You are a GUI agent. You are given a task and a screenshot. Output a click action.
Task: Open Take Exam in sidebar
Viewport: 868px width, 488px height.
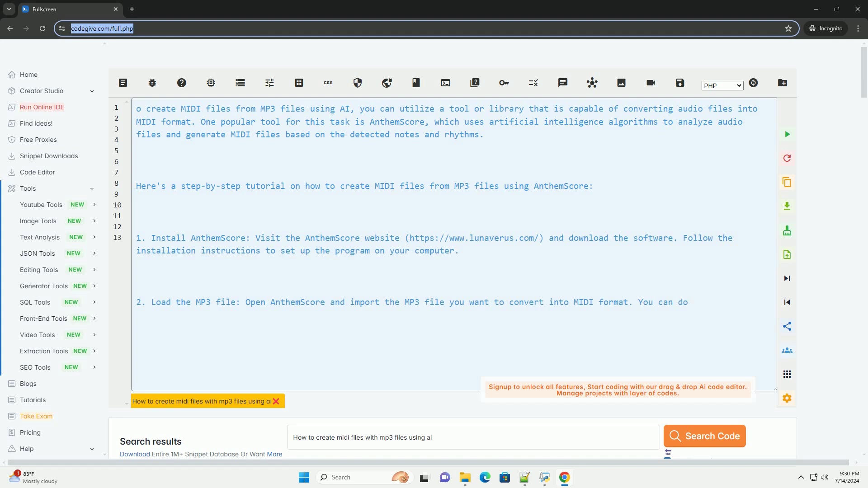pos(36,416)
